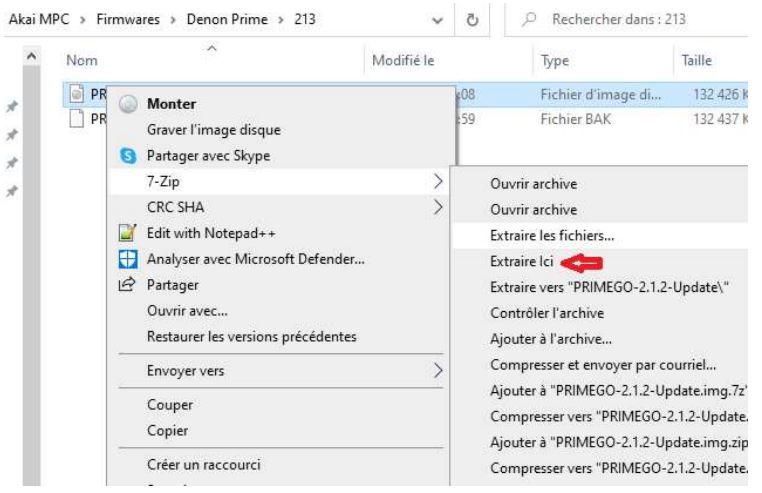Click the Partager share icon
The width and height of the screenshot is (762, 493).
(126, 286)
